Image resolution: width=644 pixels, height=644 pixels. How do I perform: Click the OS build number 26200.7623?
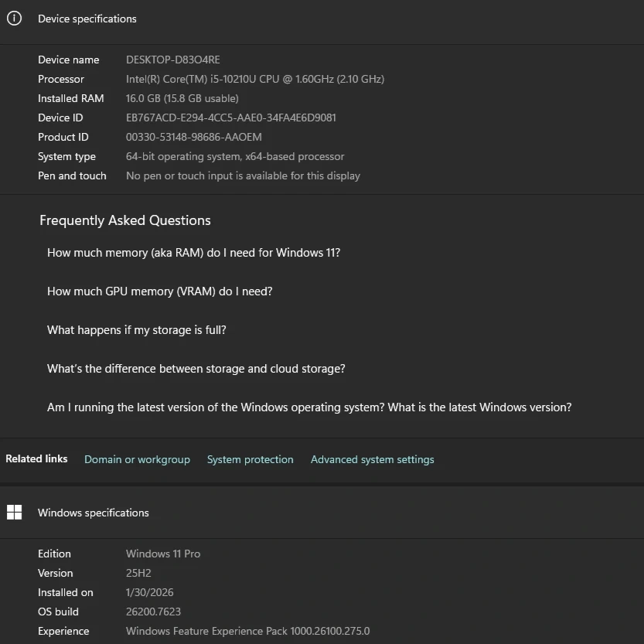coord(153,612)
